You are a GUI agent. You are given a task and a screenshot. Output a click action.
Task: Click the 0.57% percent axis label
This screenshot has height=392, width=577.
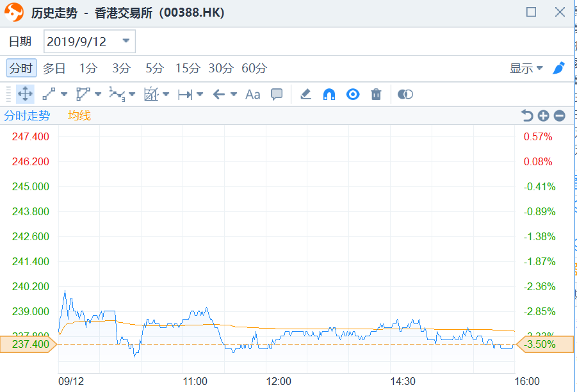[x=538, y=136]
